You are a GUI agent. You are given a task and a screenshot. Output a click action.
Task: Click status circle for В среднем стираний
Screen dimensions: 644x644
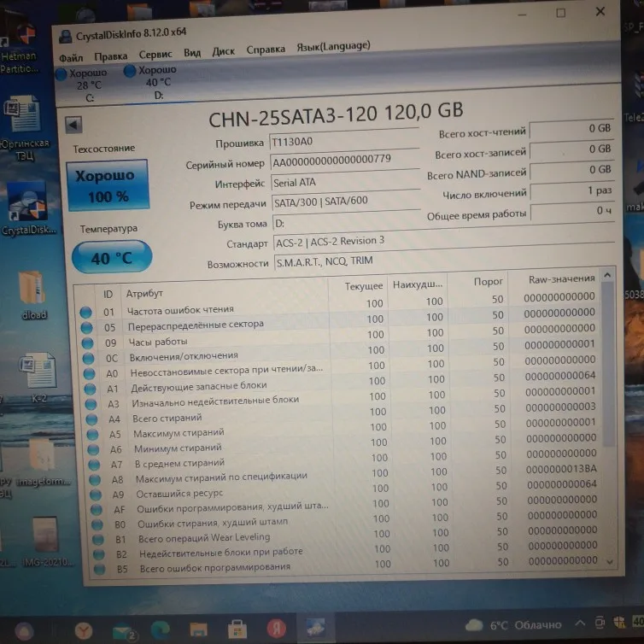click(x=94, y=465)
